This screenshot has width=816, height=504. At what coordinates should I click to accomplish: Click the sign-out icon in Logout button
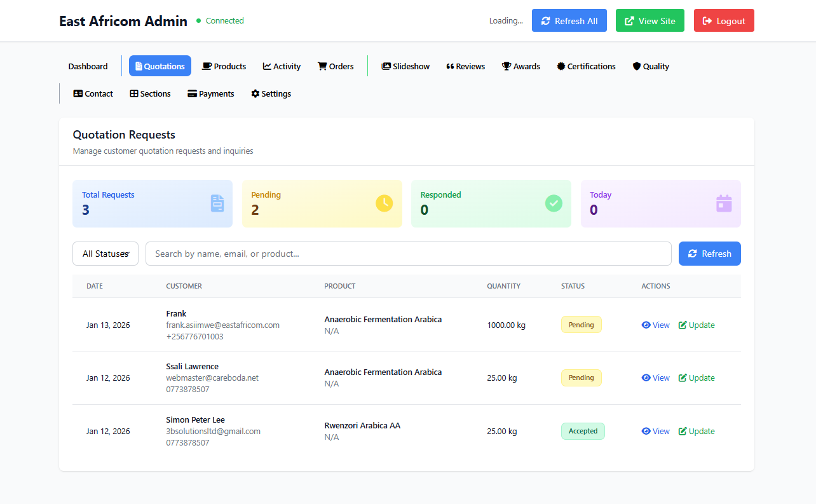pyautogui.click(x=708, y=21)
